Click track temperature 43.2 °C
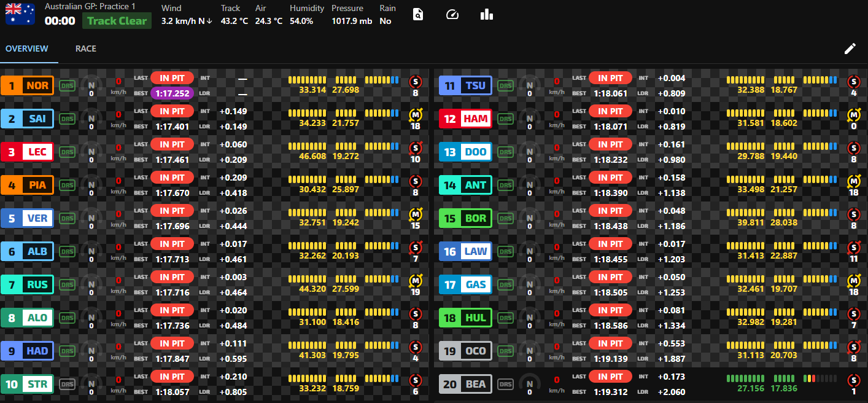This screenshot has height=403, width=868. tap(234, 21)
